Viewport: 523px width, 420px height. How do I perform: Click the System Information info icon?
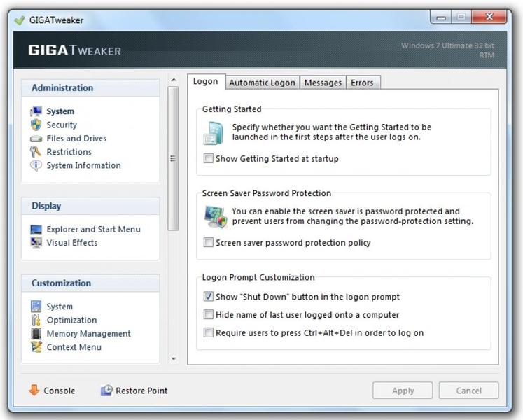coord(36,165)
